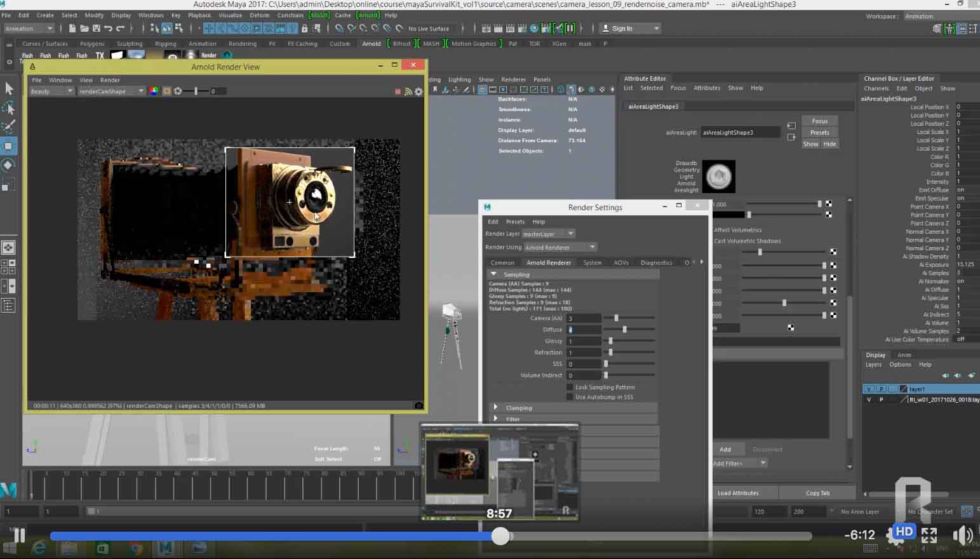Screen dimensions: 980x559
Task: Click the Undo arrow icon
Action: (108, 28)
